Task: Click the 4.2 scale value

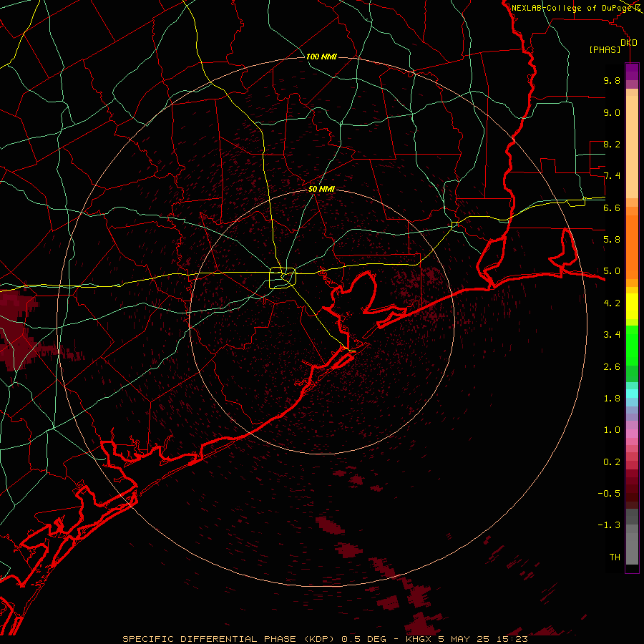Action: click(x=612, y=303)
